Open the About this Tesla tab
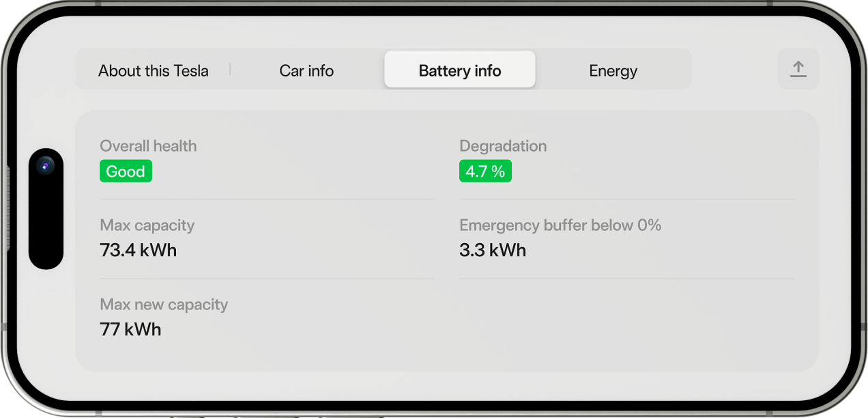868x418 pixels. pos(154,70)
